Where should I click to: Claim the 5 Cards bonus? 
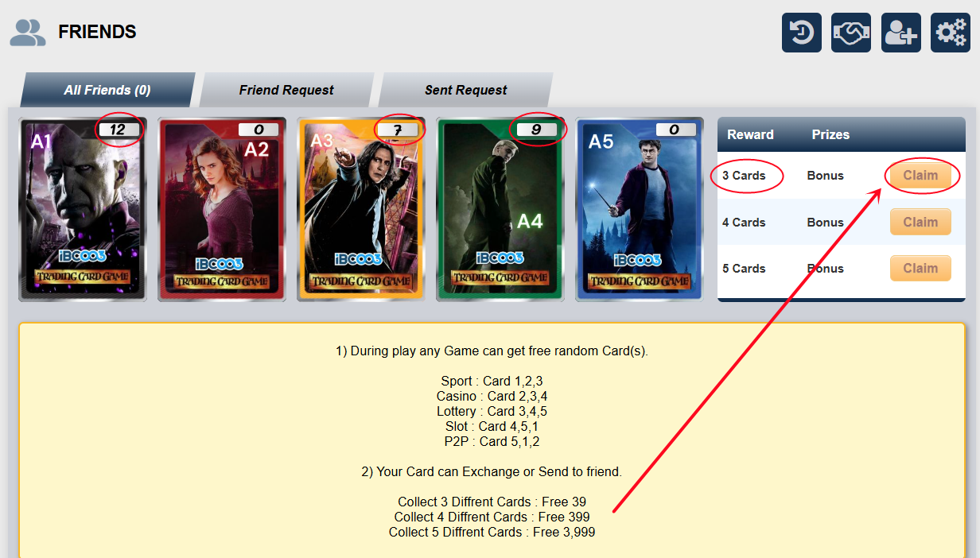click(920, 268)
